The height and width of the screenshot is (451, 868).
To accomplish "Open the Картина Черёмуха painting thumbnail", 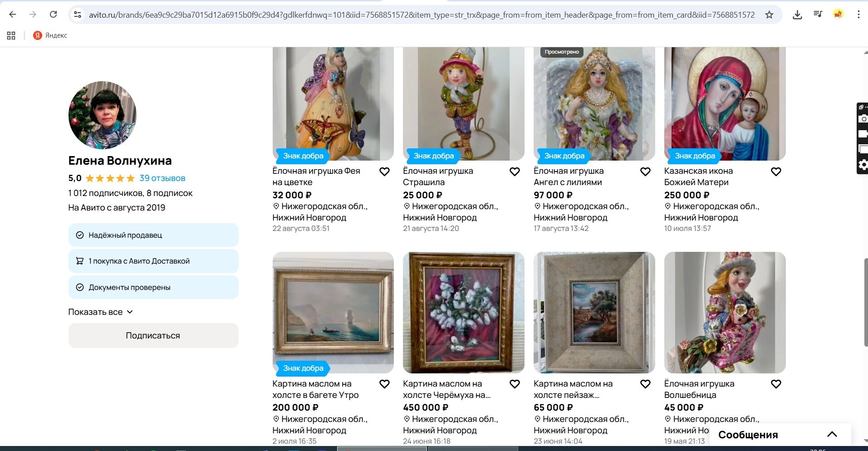I will point(463,313).
